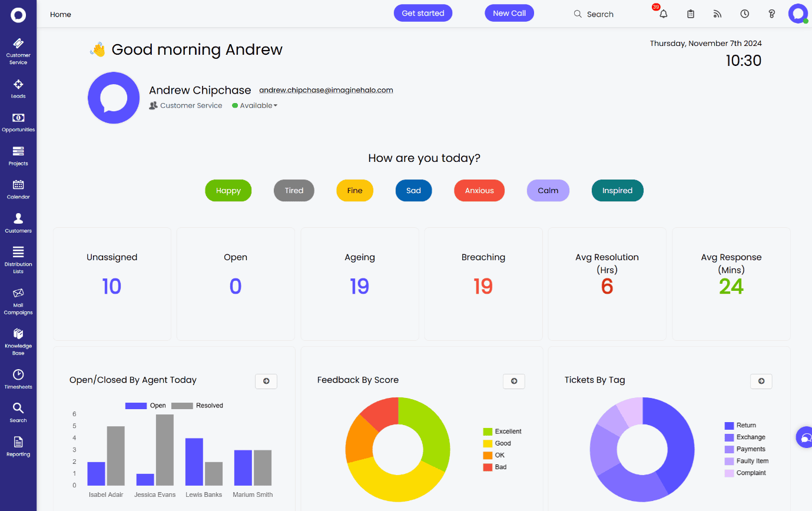Check notifications via the bell icon
812x511 pixels.
pyautogui.click(x=663, y=14)
